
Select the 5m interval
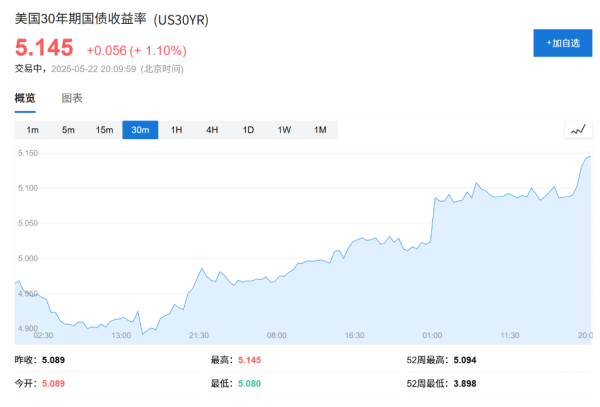tap(68, 130)
